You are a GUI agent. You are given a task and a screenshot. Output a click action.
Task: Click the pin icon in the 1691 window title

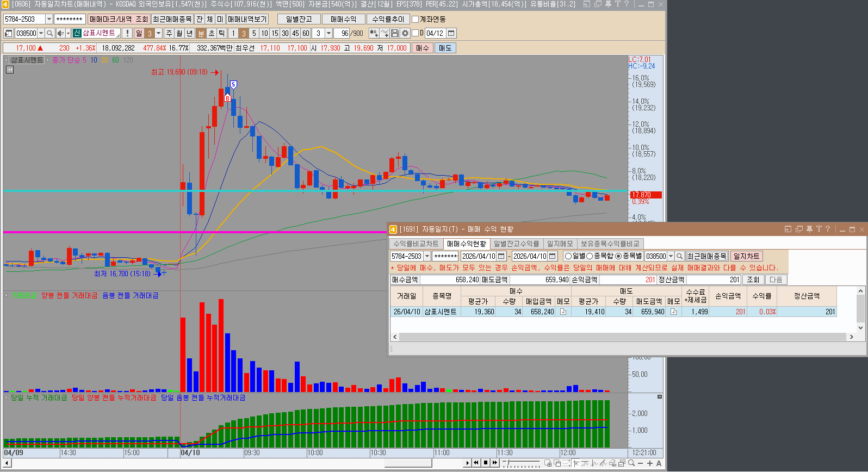[809, 229]
